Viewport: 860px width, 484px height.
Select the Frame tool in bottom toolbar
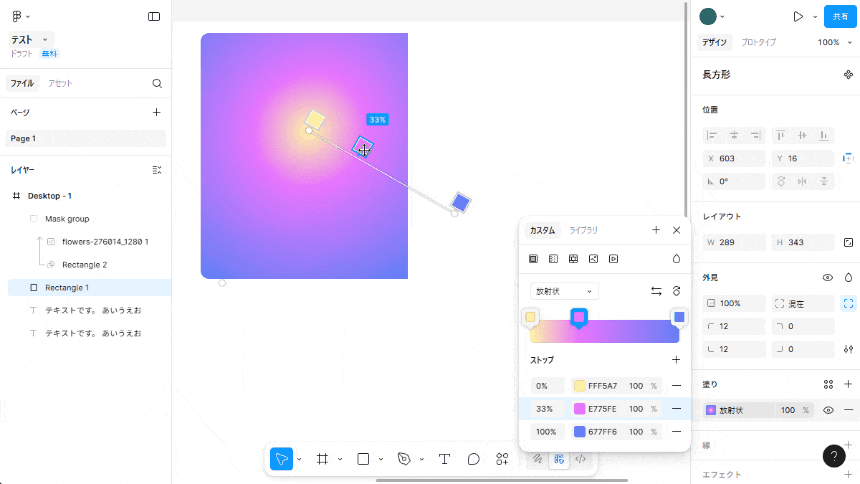coord(322,459)
